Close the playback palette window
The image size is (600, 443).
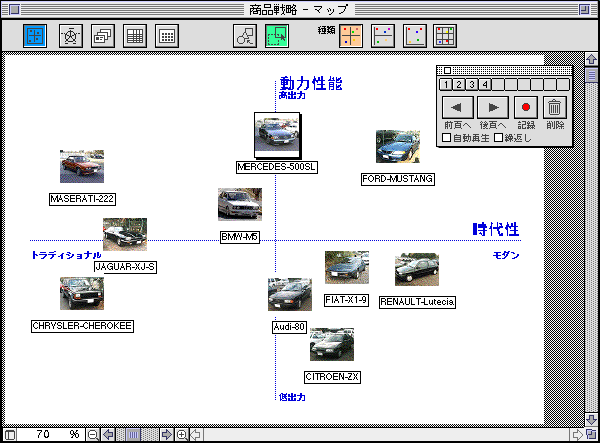click(x=447, y=70)
